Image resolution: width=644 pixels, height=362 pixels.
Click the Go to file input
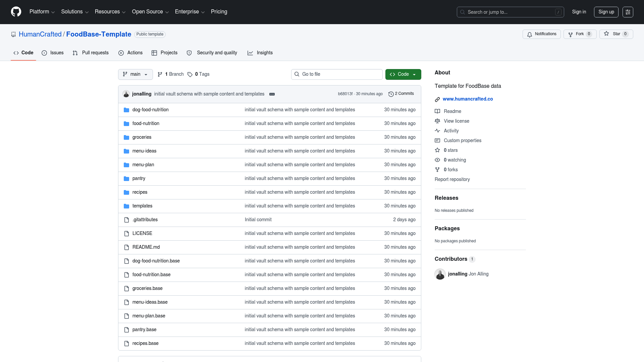click(337, 74)
